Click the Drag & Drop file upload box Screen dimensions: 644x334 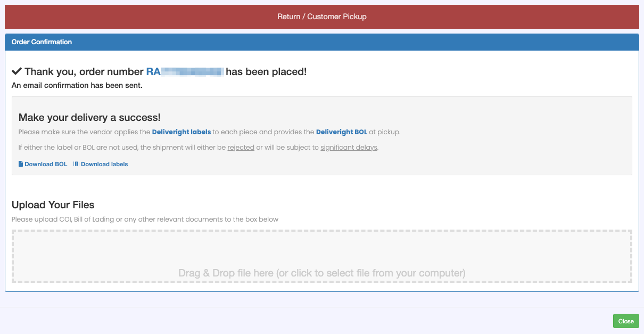(x=322, y=256)
